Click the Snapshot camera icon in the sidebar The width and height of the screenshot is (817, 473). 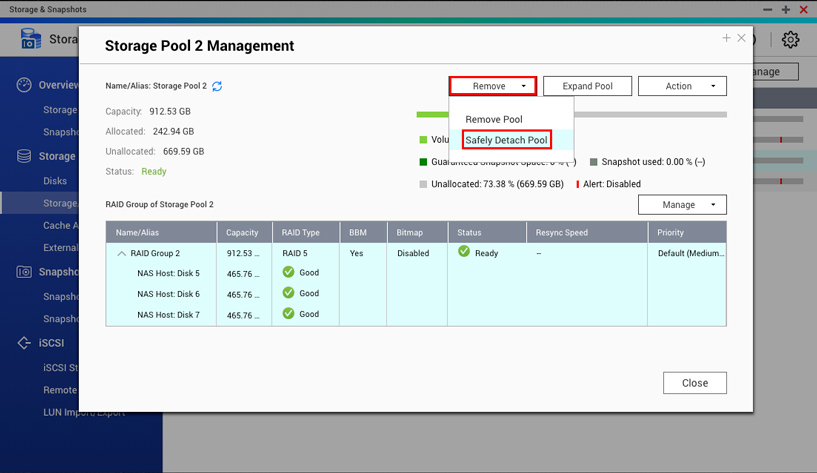pos(24,272)
